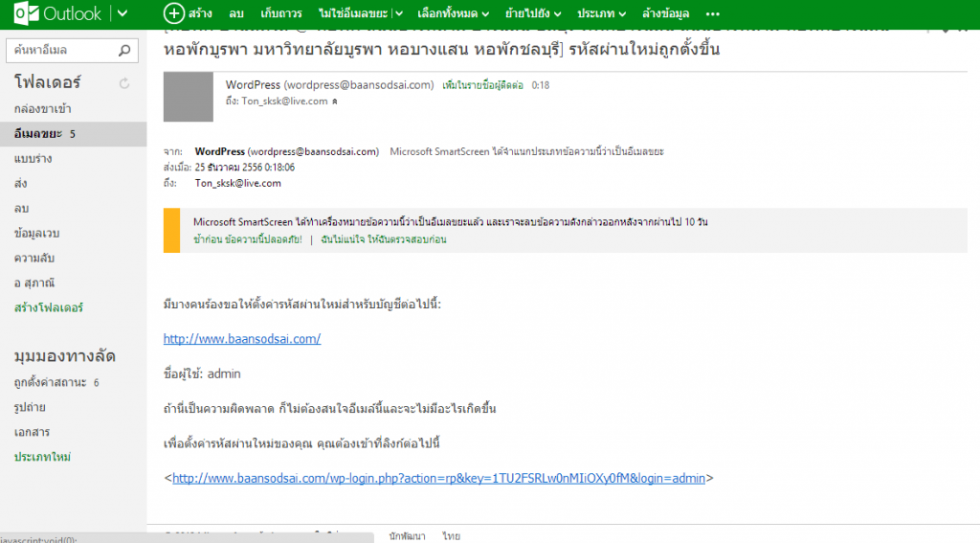
Task: Click the WordPress sender name in header
Action: click(x=253, y=84)
